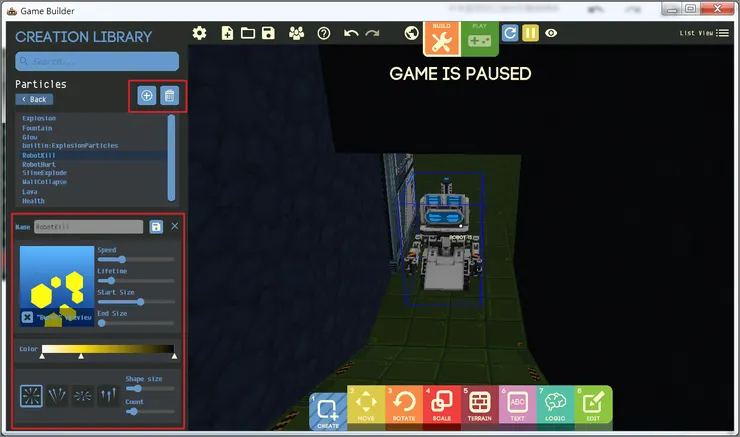The width and height of the screenshot is (740, 437).
Task: Choose the small starburst emission shape
Action: 83,395
